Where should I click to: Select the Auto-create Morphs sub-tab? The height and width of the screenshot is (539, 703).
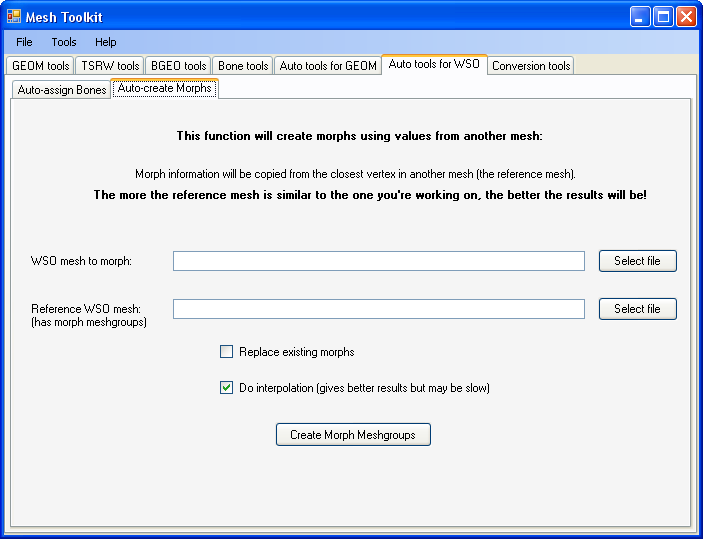point(165,88)
